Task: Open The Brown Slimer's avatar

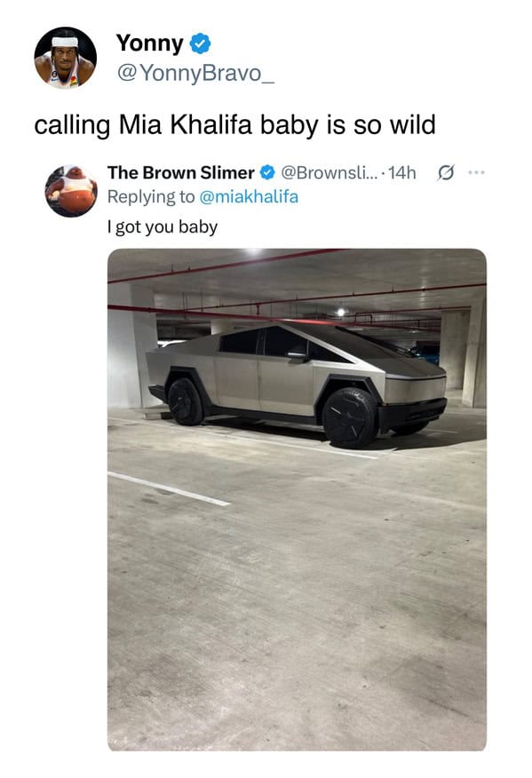Action: [71, 191]
